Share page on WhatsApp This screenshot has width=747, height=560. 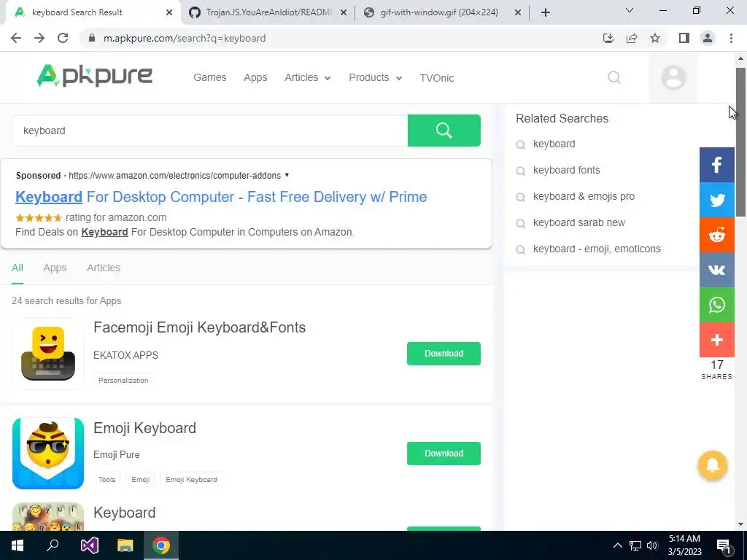[717, 305]
